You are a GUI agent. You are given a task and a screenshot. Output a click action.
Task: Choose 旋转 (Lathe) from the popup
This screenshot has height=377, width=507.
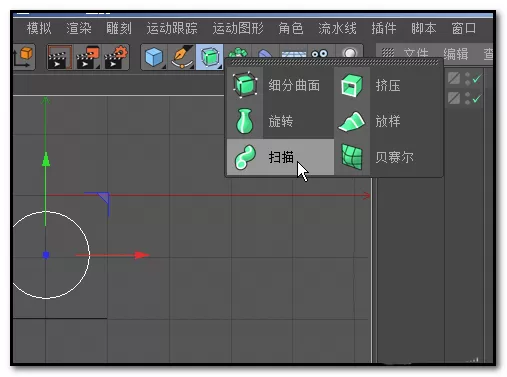tap(280, 121)
